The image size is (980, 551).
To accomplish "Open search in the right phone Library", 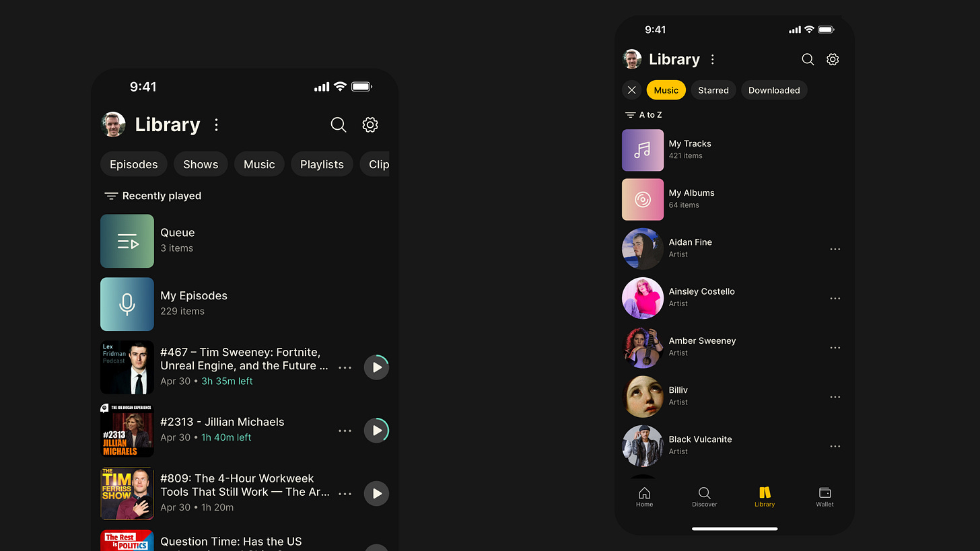I will pyautogui.click(x=808, y=59).
